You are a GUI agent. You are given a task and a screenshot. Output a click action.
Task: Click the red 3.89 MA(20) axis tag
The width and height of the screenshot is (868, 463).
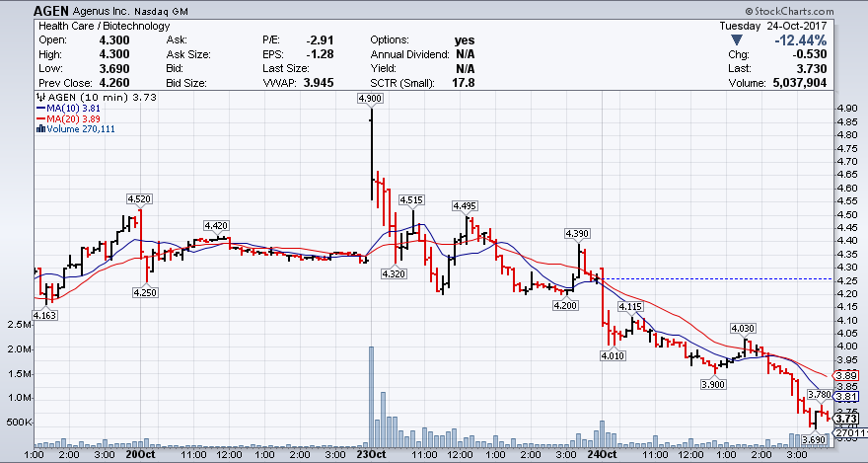pyautogui.click(x=847, y=375)
